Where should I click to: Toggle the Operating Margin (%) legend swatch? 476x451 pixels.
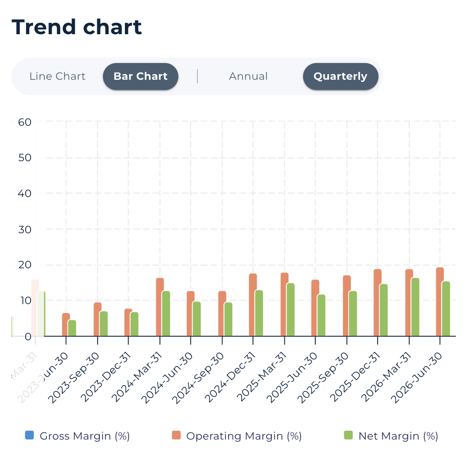click(176, 435)
